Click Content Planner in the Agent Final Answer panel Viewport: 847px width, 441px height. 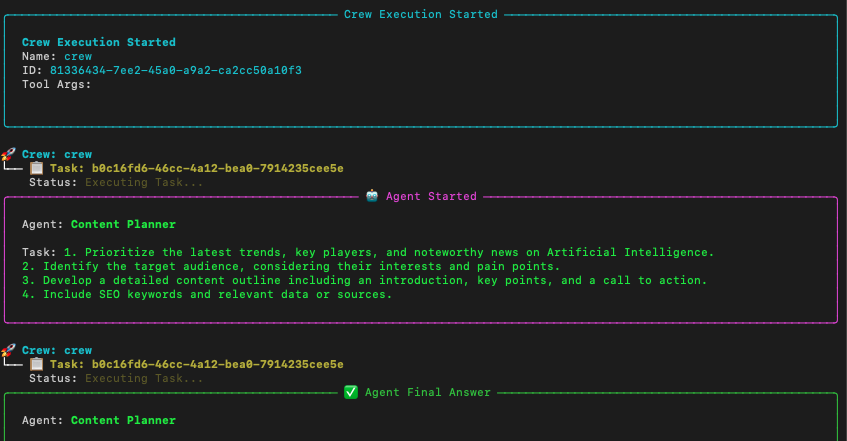click(123, 420)
